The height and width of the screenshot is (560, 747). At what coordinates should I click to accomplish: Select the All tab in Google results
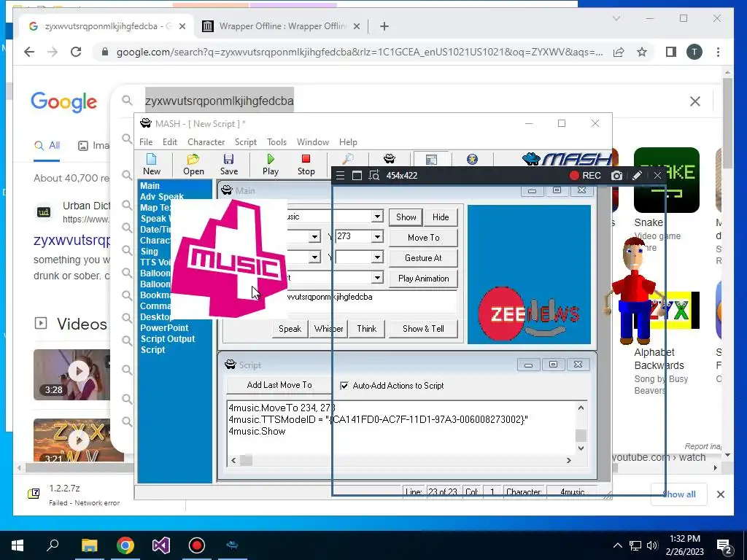coord(47,146)
